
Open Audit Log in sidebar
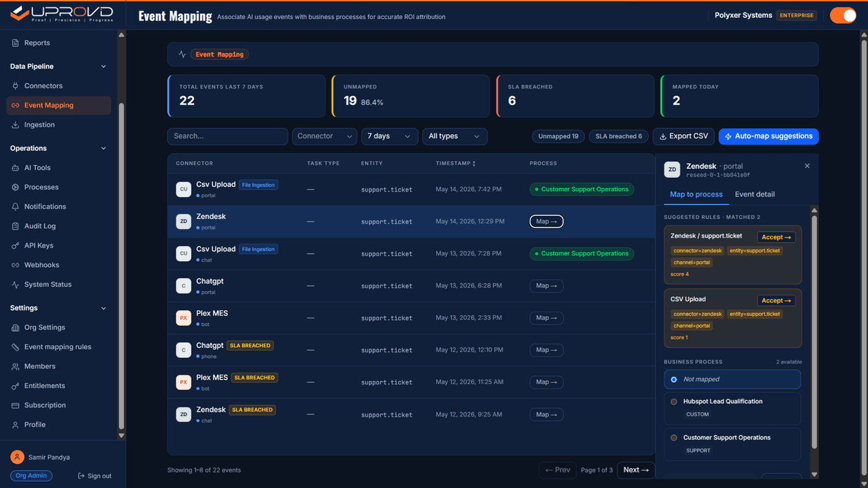[x=40, y=226]
